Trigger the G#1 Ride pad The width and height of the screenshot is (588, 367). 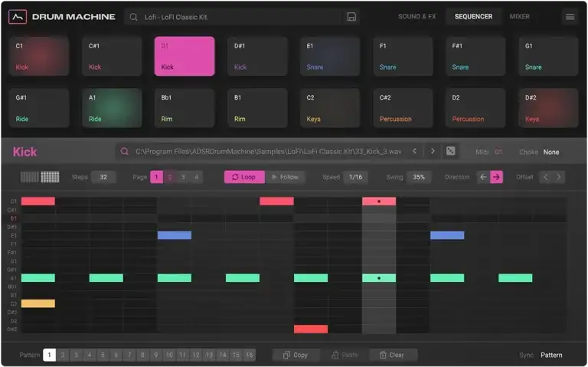tap(39, 108)
